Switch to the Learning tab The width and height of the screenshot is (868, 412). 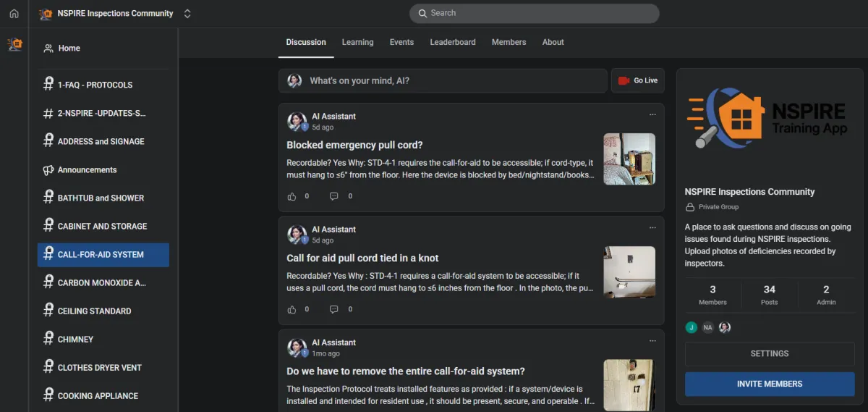tap(357, 42)
